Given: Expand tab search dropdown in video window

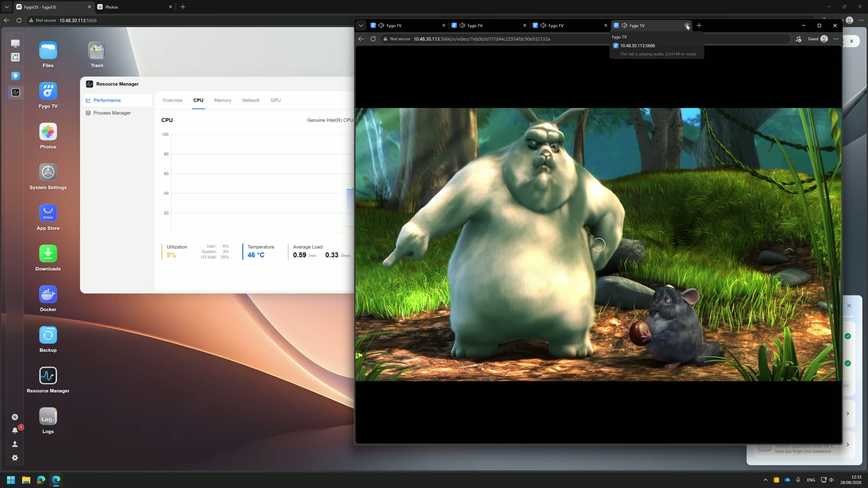Looking at the screenshot, I should [361, 25].
